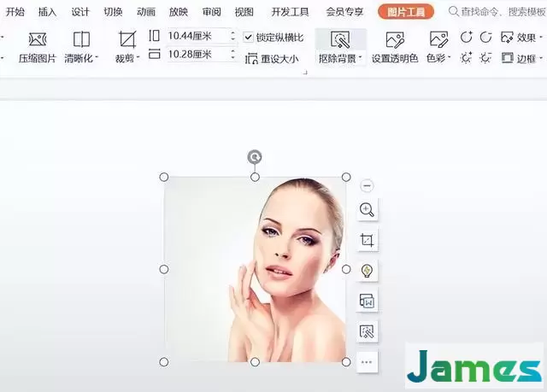
Task: Open the more options (…) floating button
Action: (367, 362)
